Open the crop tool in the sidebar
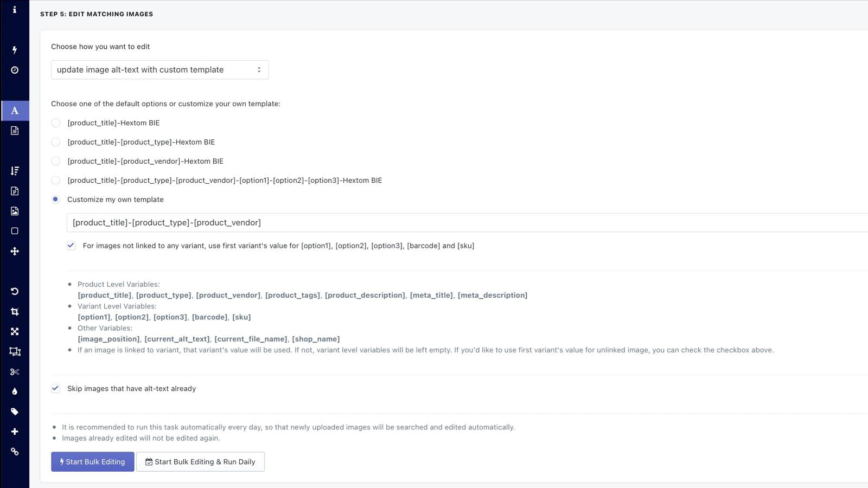The image size is (868, 488). [15, 311]
